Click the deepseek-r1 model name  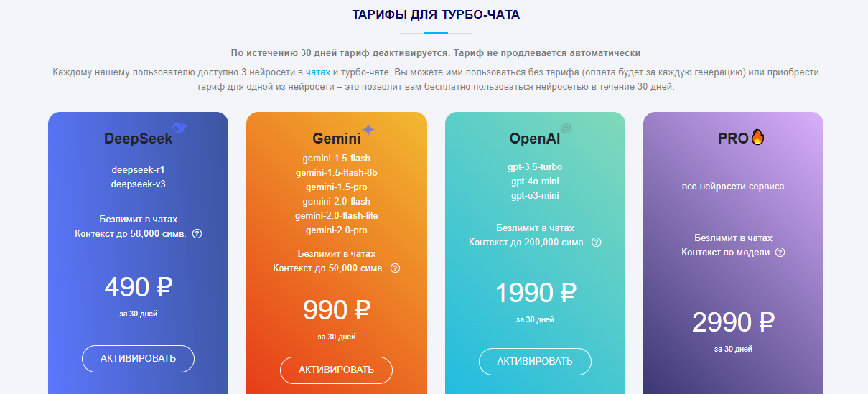(x=138, y=170)
